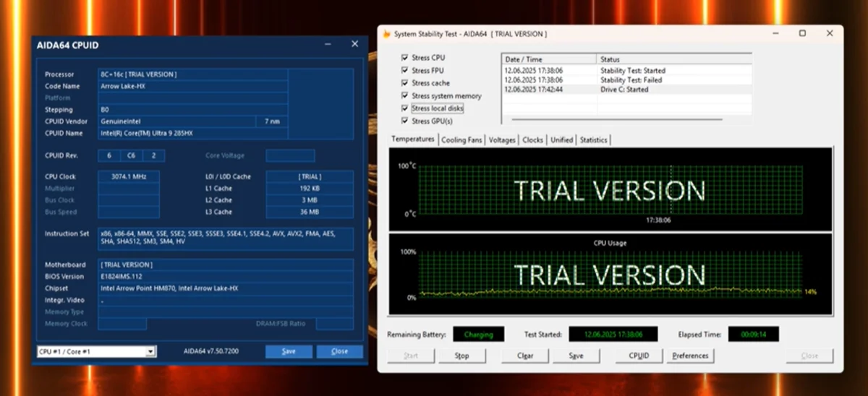Viewport: 868px width, 396px height.
Task: Select the 'Stability Test: Failed' log row
Action: point(626,80)
